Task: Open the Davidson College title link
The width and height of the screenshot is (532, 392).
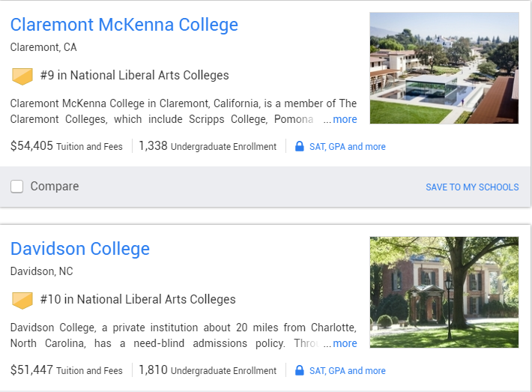Action: (80, 249)
